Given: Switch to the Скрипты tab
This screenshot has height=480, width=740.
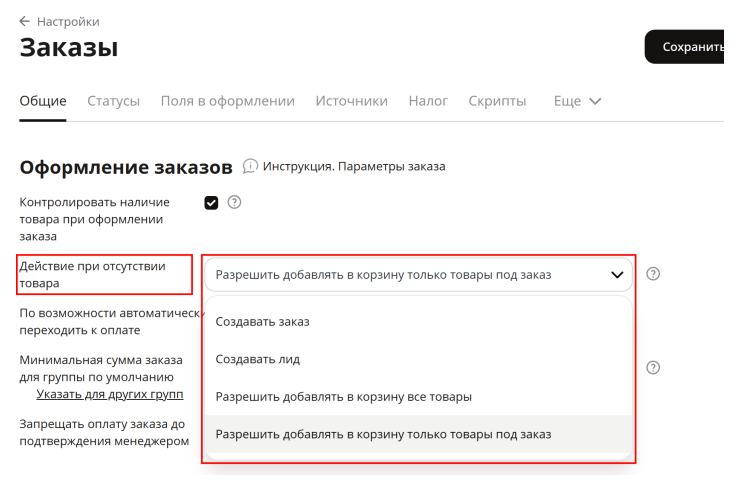Looking at the screenshot, I should tap(497, 101).
